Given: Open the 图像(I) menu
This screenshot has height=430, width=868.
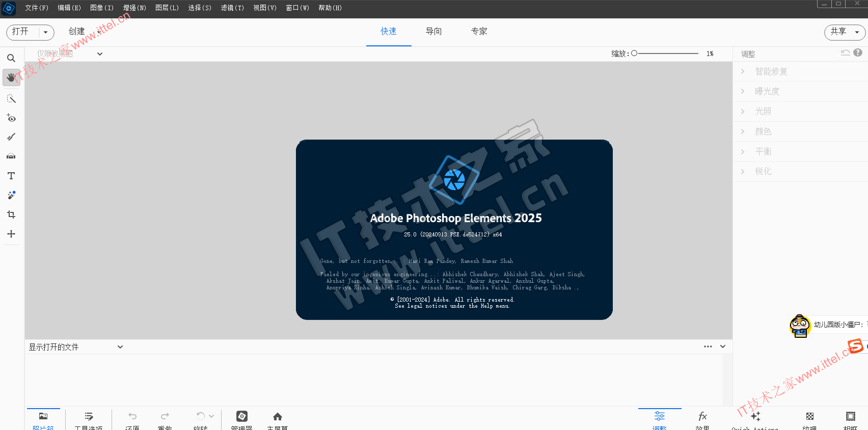Looking at the screenshot, I should [102, 8].
